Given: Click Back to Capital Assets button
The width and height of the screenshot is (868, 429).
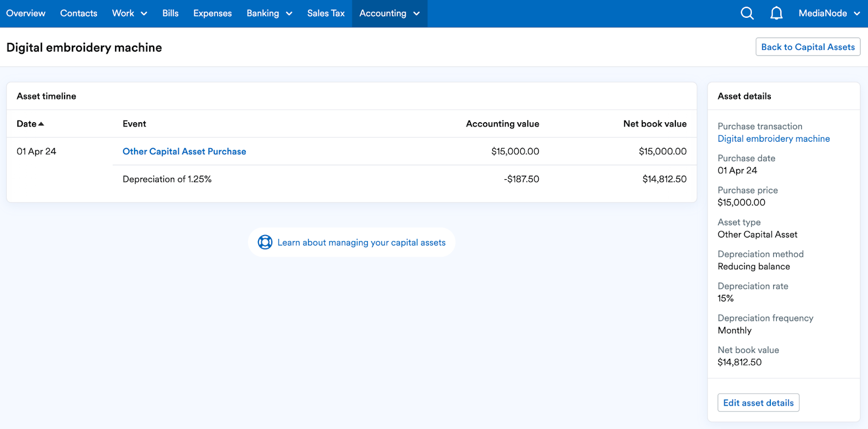Looking at the screenshot, I should pos(808,47).
